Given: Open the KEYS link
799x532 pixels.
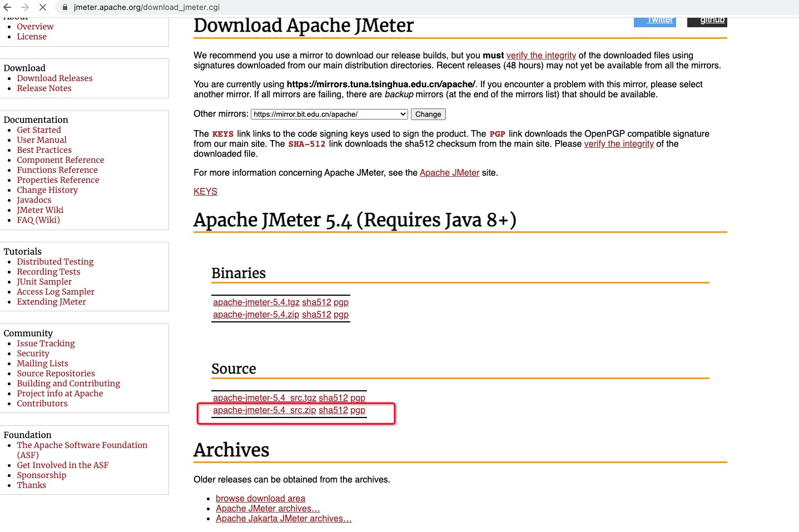Looking at the screenshot, I should click(205, 191).
